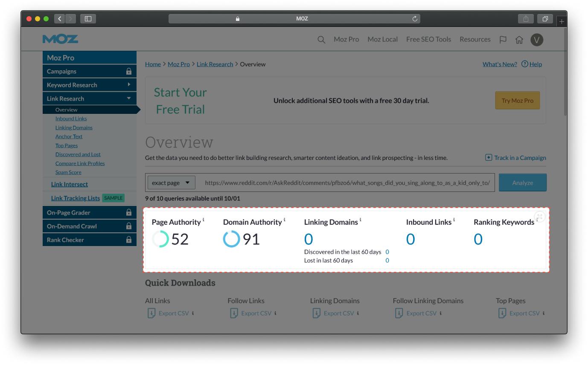Screen dimensions: 588x365
Task: Click the lock icon on Rank Checker
Action: [129, 240]
